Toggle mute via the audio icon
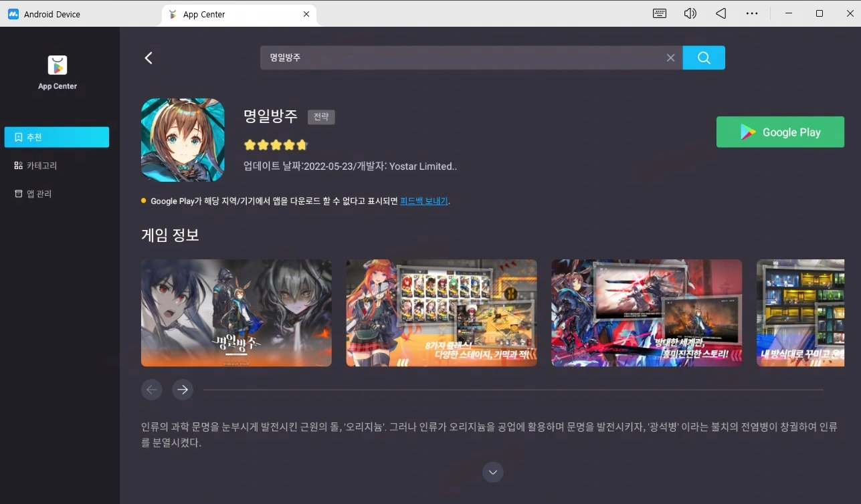 pos(690,13)
